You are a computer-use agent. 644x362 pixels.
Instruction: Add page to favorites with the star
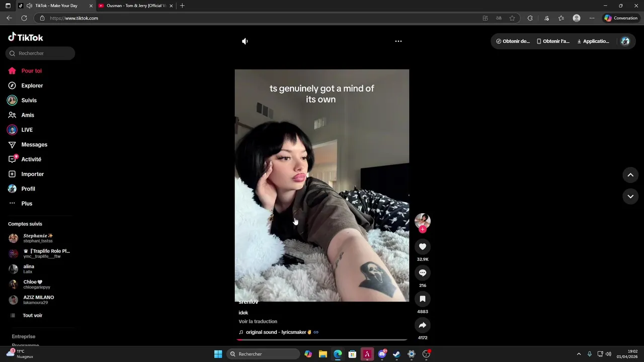(x=512, y=18)
